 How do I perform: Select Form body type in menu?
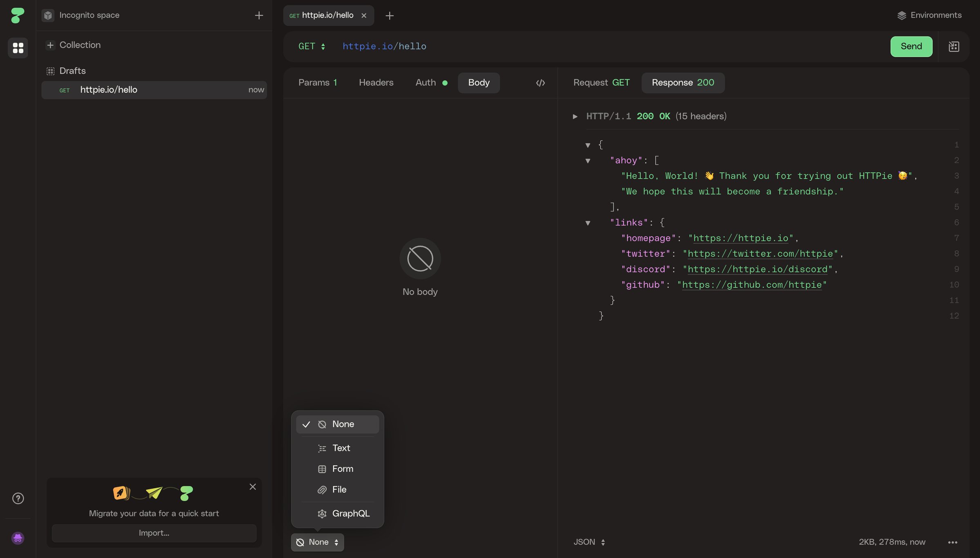[338, 469]
